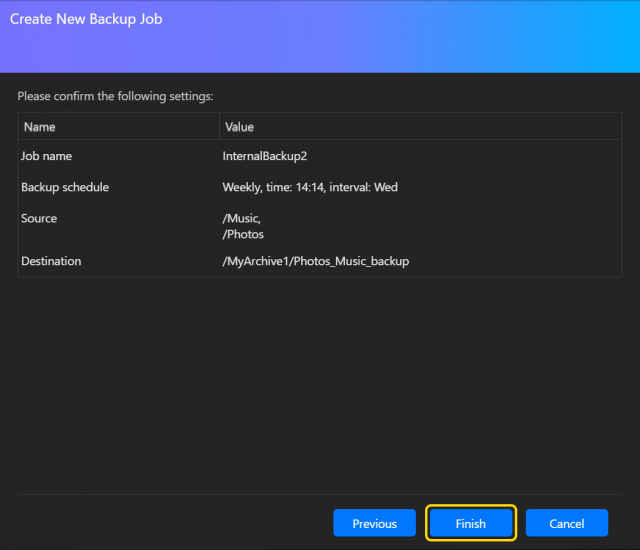Select the Source label cell

point(39,218)
